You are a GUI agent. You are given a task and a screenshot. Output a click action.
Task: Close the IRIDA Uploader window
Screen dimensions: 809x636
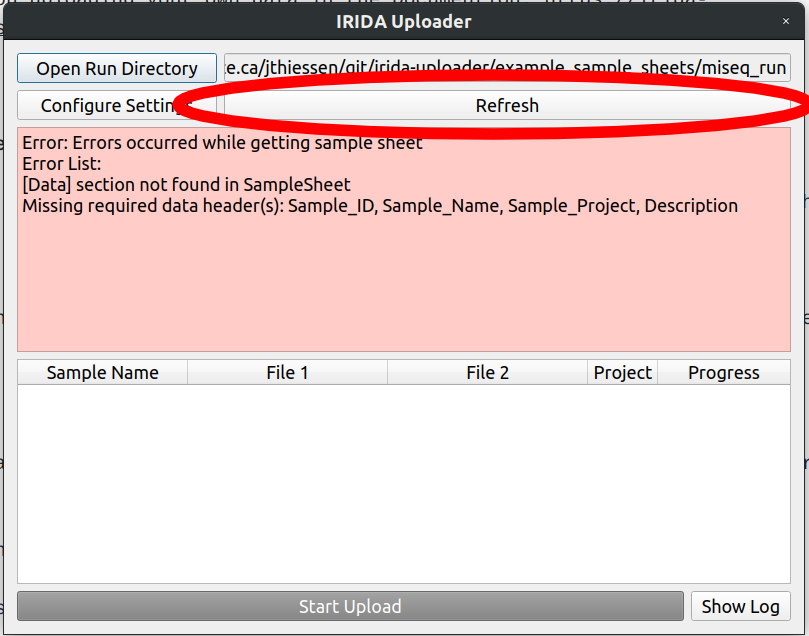(x=786, y=21)
